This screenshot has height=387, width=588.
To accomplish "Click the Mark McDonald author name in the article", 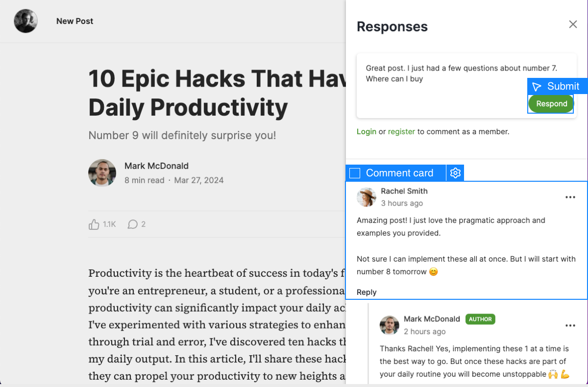I will tap(156, 166).
